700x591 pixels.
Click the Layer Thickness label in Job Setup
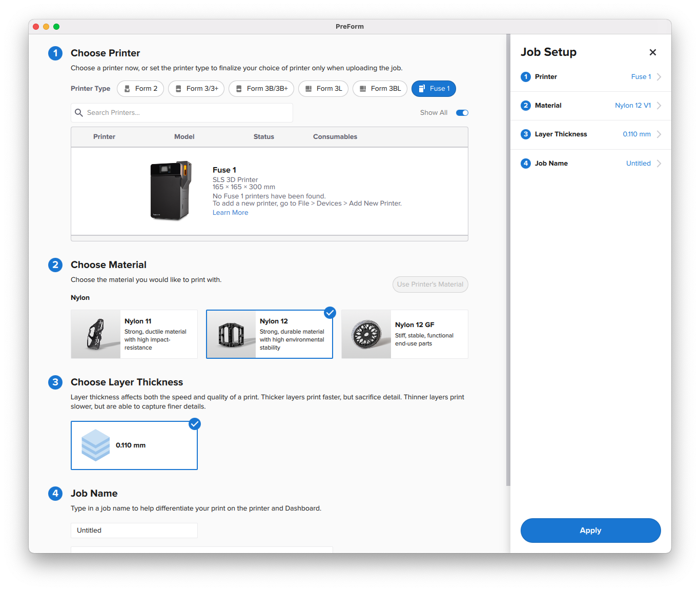[561, 134]
